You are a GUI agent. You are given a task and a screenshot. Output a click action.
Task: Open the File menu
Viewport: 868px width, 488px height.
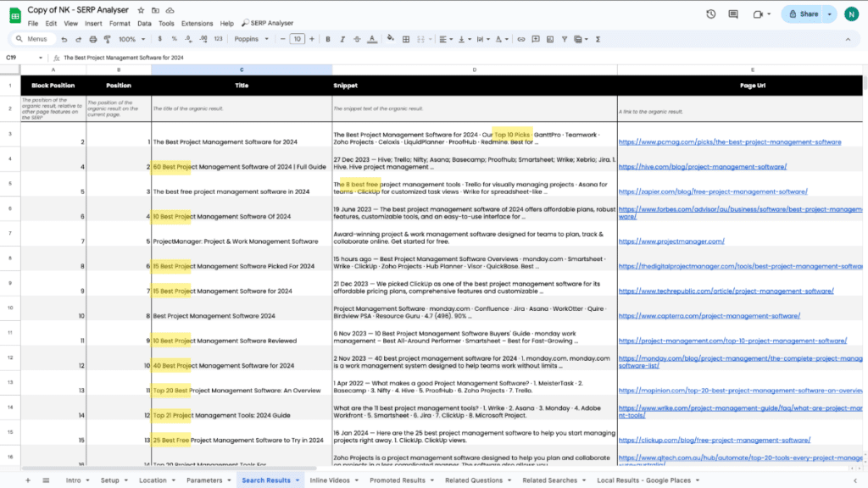click(x=33, y=23)
